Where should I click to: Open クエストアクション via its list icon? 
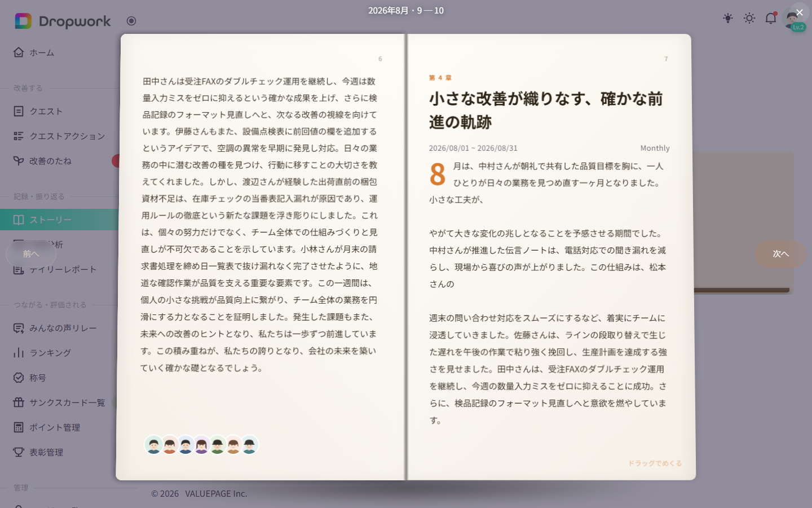[x=19, y=136]
